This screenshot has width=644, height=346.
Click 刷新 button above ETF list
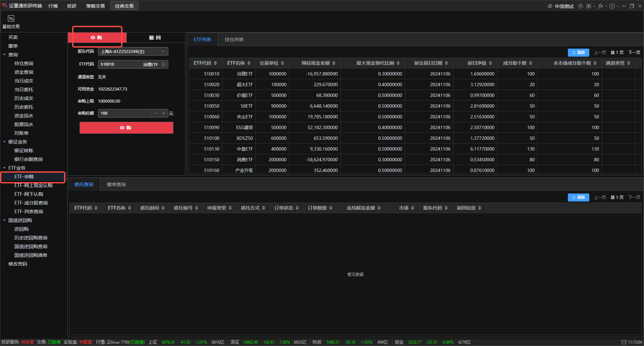(578, 53)
